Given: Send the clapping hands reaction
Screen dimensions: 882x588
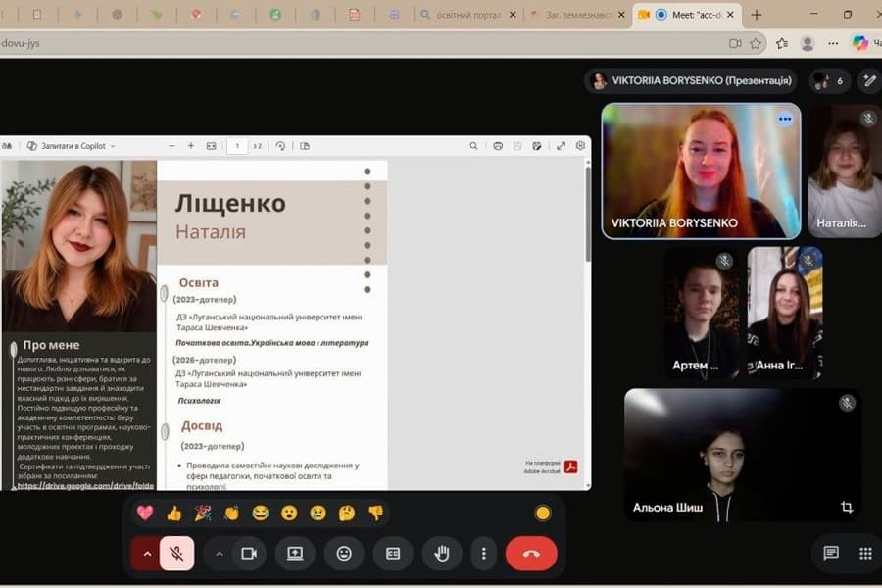Looking at the screenshot, I should point(231,514).
